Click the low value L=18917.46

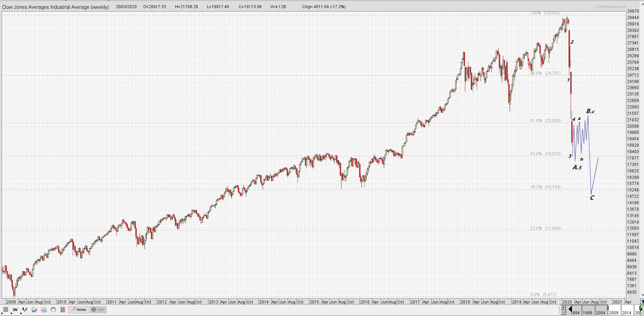[x=218, y=7]
